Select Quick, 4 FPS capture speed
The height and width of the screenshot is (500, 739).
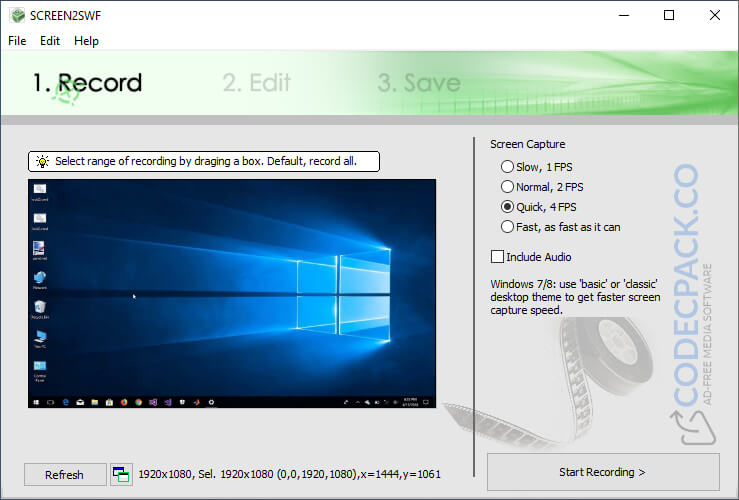pyautogui.click(x=539, y=207)
